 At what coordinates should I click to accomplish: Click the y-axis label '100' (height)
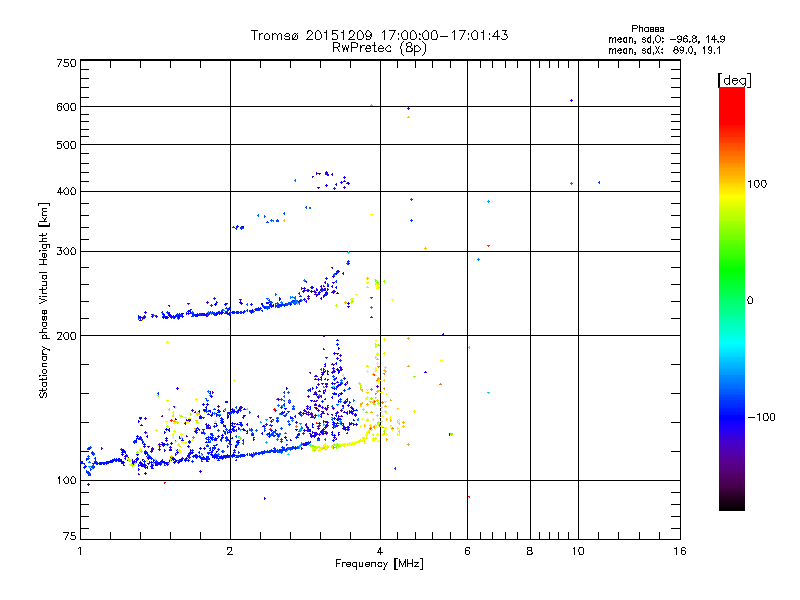[67, 480]
